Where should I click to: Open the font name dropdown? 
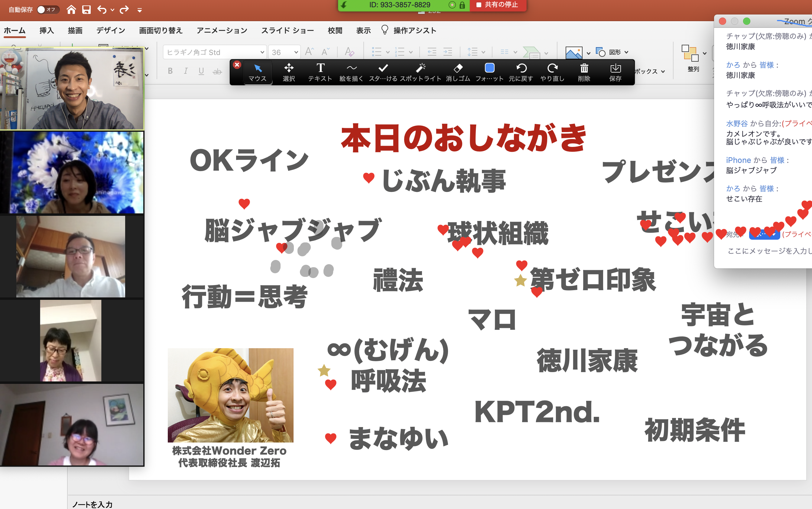(262, 52)
